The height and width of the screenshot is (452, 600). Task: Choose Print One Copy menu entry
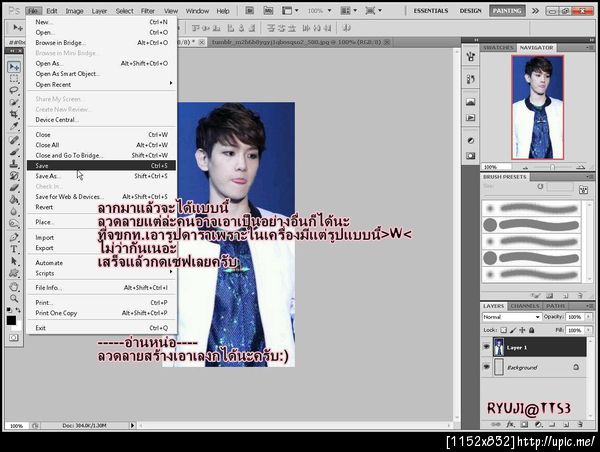[101, 313]
